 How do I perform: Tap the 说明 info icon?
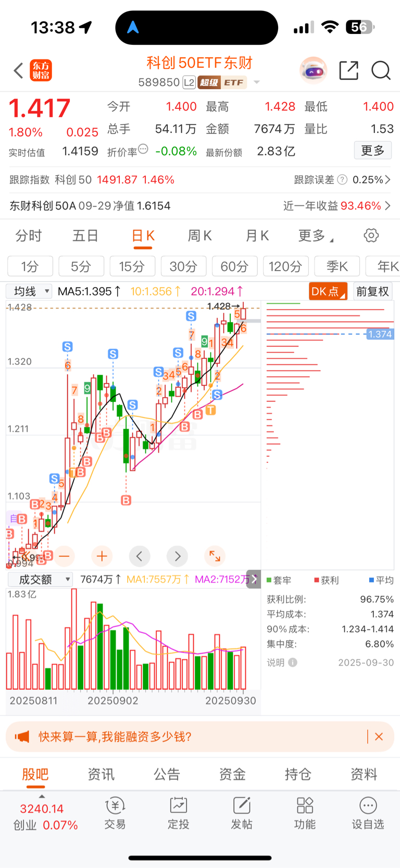[x=293, y=663]
